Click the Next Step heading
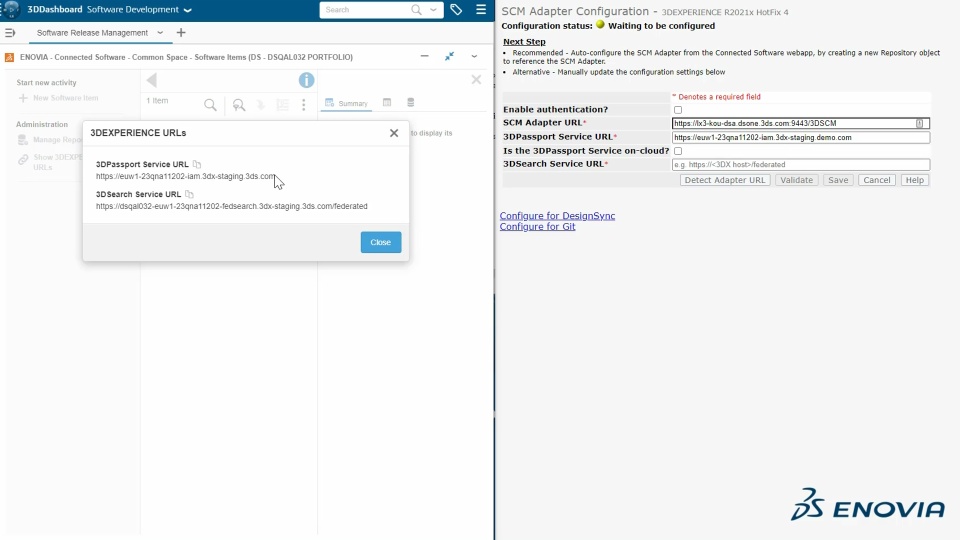The height and width of the screenshot is (540, 960). [524, 42]
